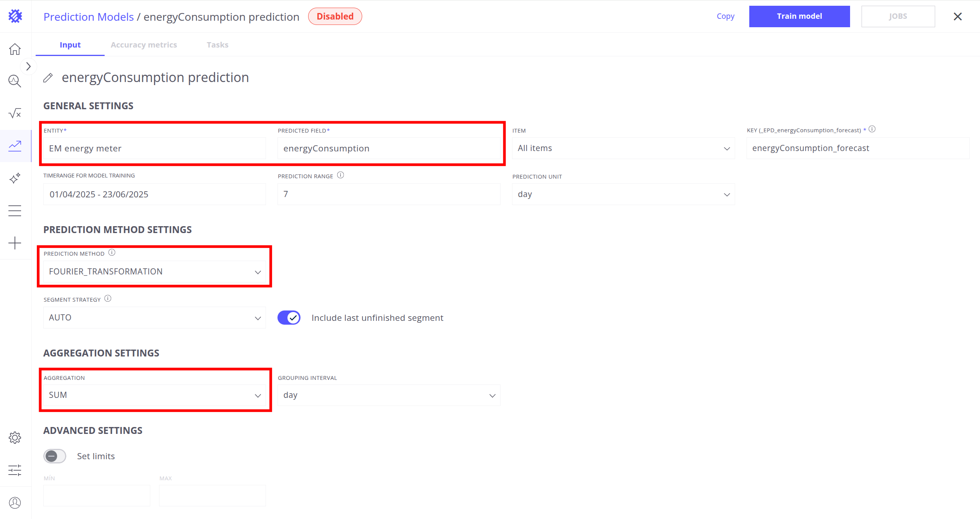Open the Aggregation SUM dropdown
The image size is (980, 519).
click(154, 395)
